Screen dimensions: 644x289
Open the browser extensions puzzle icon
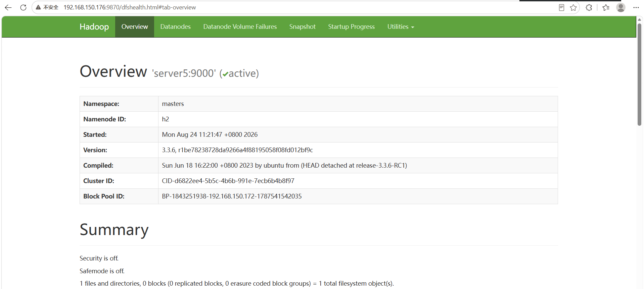pyautogui.click(x=589, y=7)
